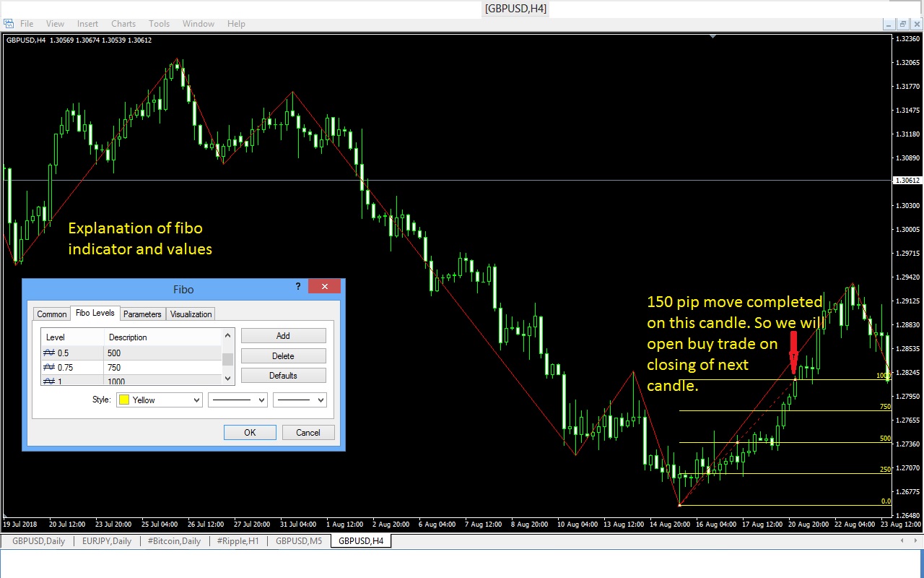Click the 750 Fibo level label on chart

click(885, 407)
